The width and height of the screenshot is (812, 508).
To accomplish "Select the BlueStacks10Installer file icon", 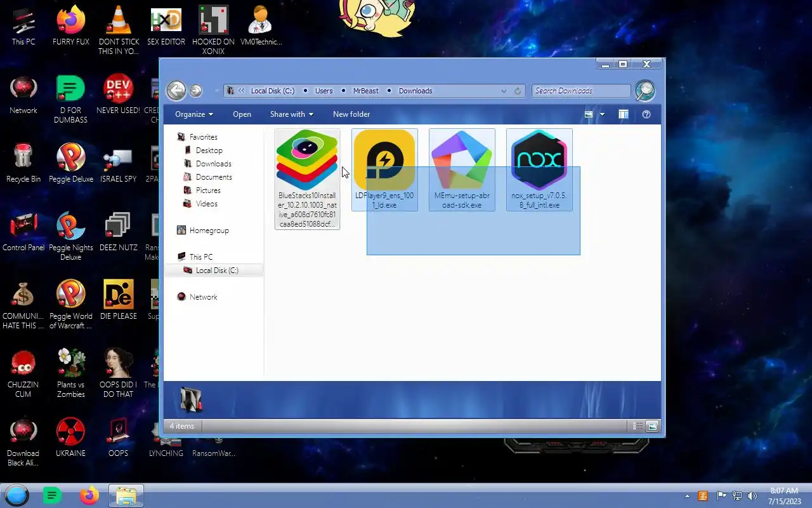I will [x=307, y=160].
